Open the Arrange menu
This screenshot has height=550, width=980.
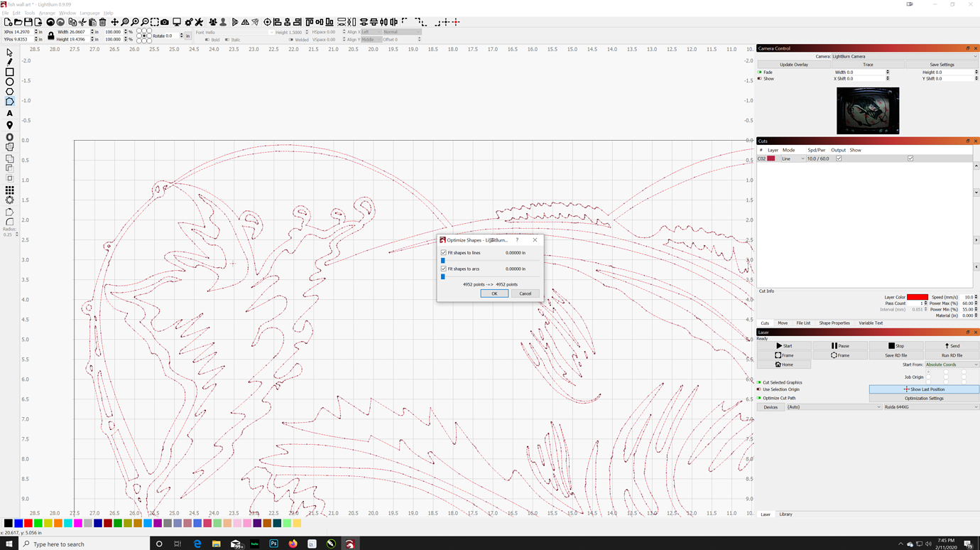tap(47, 13)
